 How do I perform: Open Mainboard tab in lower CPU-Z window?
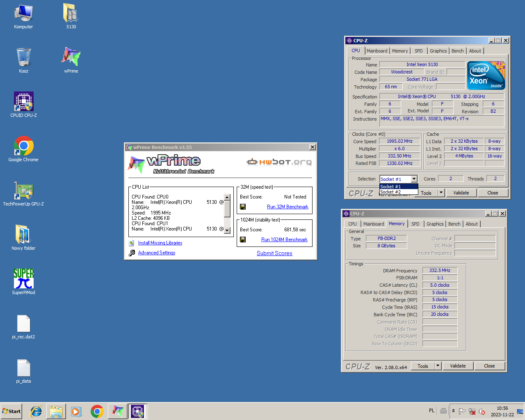(x=373, y=224)
